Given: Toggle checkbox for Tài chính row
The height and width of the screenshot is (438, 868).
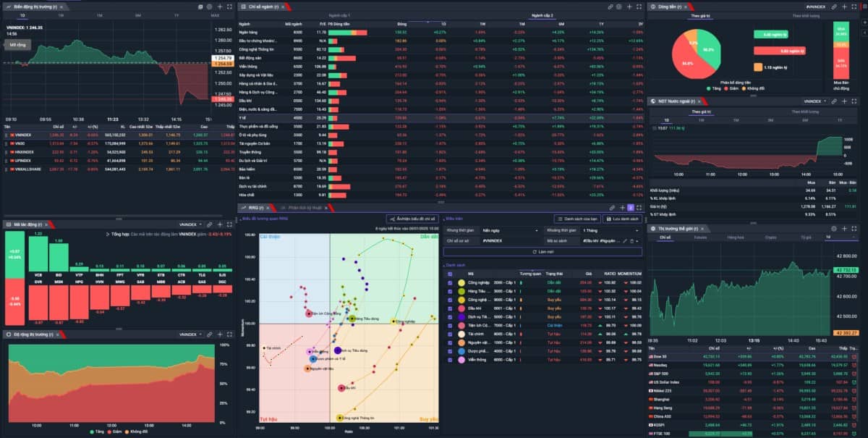Looking at the screenshot, I should point(450,334).
